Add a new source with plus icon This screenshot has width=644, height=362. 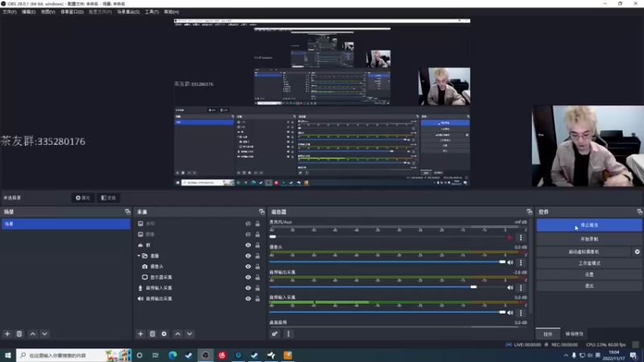[140, 334]
